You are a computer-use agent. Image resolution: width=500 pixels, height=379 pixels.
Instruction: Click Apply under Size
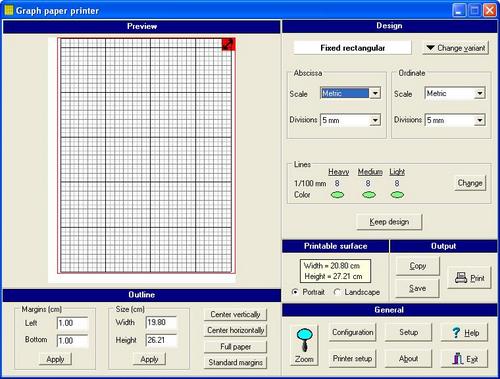point(149,359)
